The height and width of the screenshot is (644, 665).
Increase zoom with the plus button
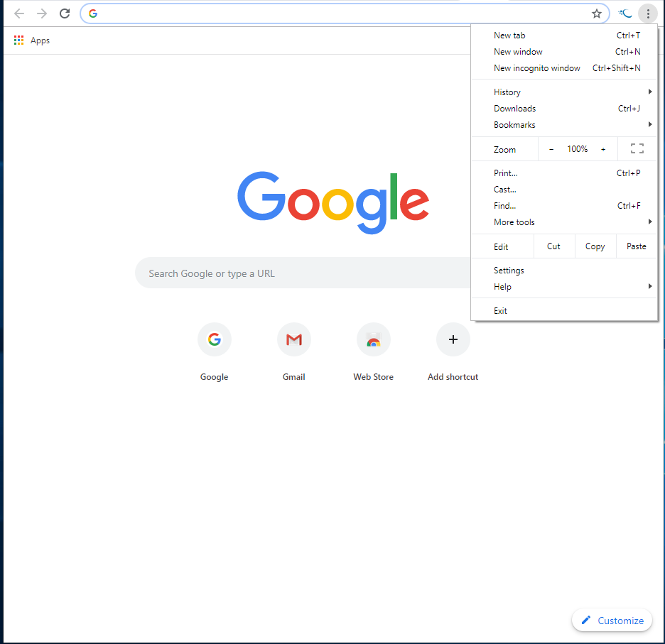(x=603, y=149)
